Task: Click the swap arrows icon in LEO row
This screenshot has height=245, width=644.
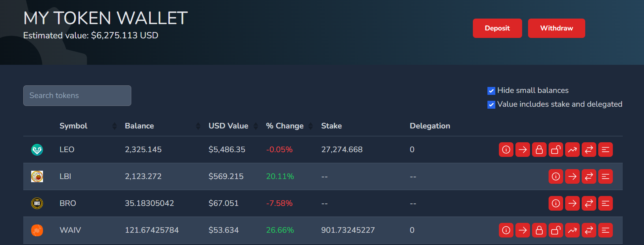Action: tap(589, 150)
